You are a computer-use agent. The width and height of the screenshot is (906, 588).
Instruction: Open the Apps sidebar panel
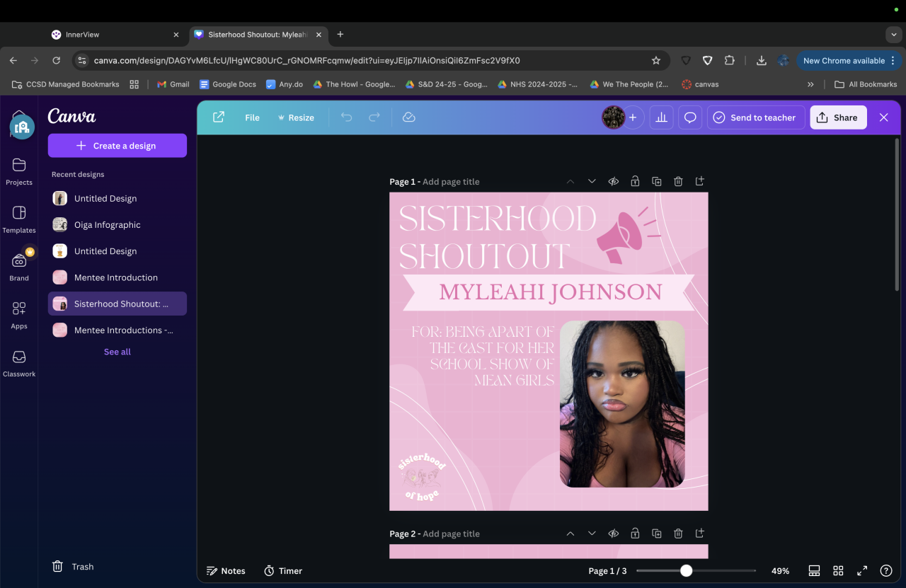click(x=19, y=315)
